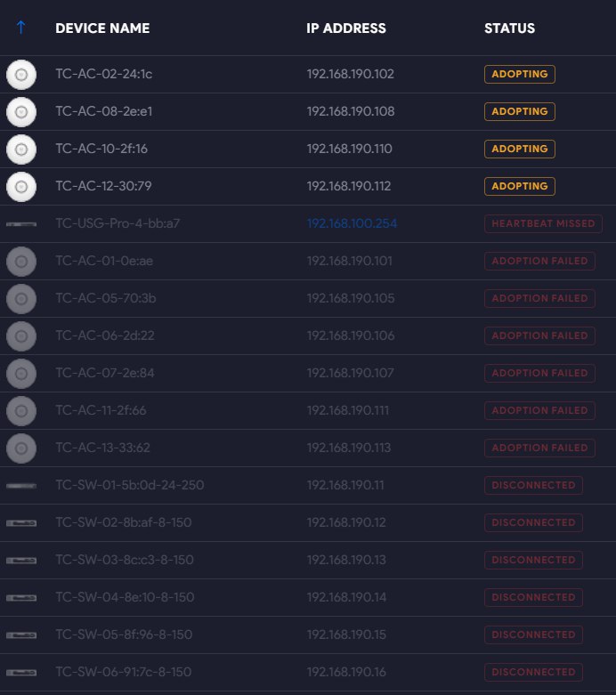616x695 pixels.
Task: Click Adoption Failed badge for TC-AC-05-70:3b
Action: tap(539, 298)
